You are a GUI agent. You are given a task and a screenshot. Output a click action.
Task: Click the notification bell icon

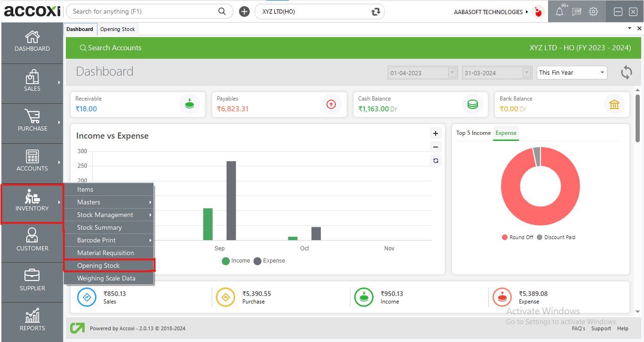click(559, 12)
